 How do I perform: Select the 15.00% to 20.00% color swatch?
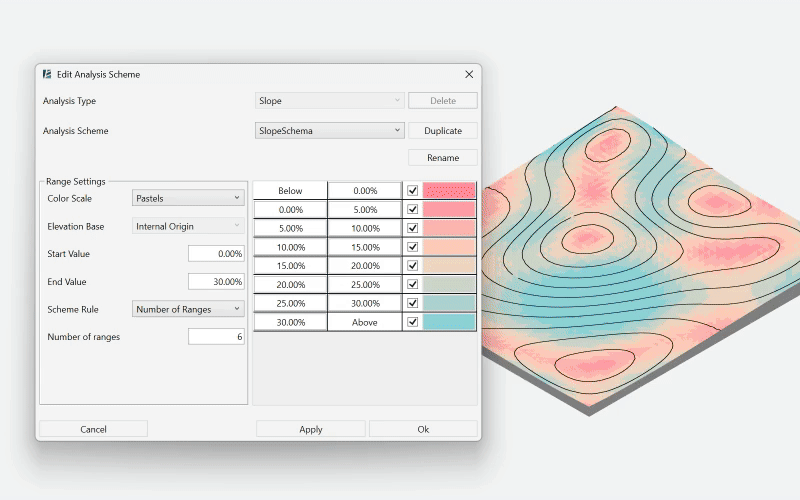point(450,266)
